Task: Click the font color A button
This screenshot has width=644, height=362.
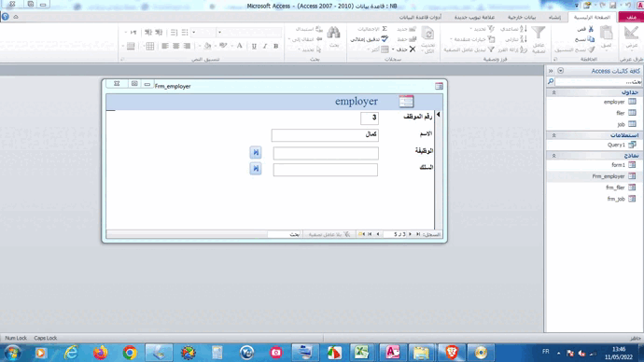Action: [x=240, y=47]
